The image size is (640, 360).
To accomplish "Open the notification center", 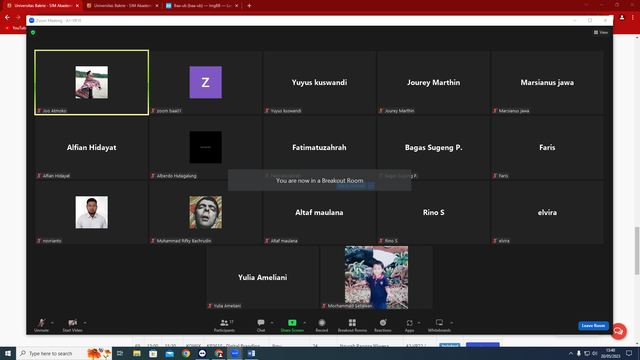I will pos(629,353).
